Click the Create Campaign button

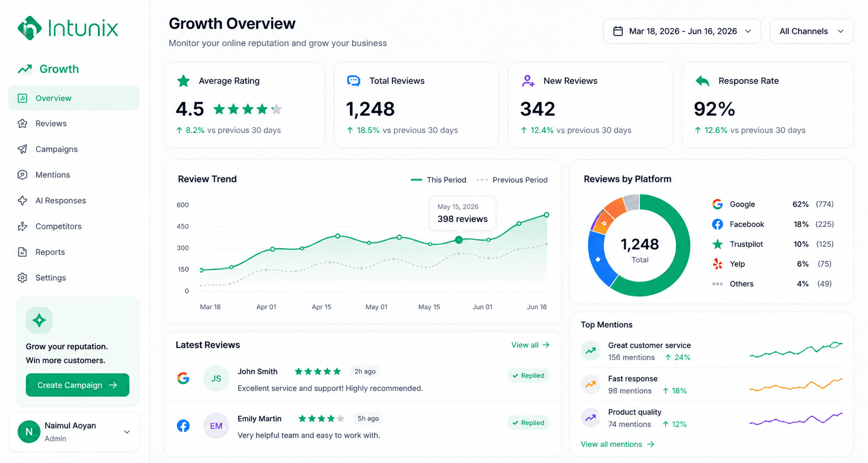[77, 385]
